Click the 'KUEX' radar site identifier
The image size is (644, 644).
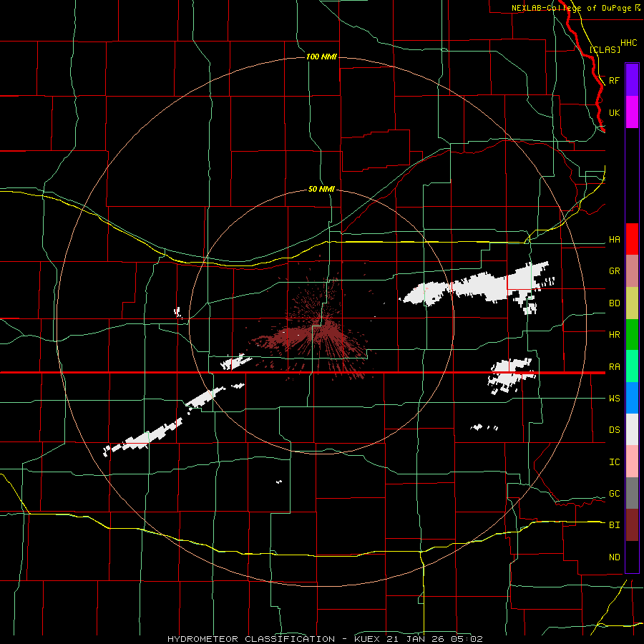(367, 639)
